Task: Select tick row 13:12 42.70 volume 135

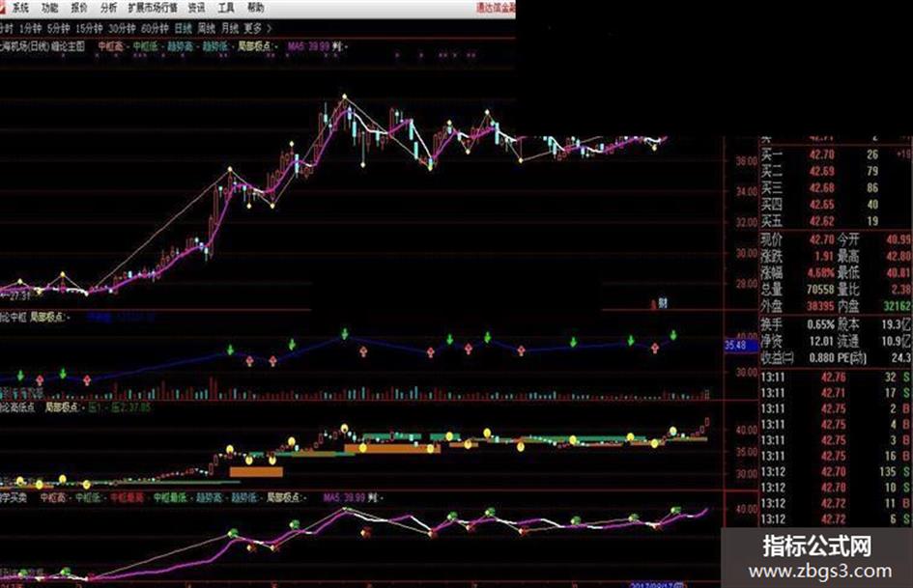Action: click(836, 471)
